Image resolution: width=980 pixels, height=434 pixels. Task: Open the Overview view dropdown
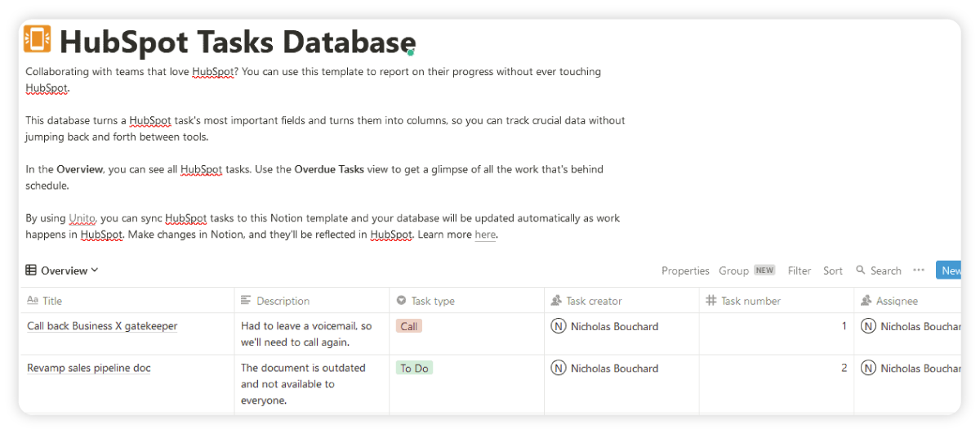69,271
